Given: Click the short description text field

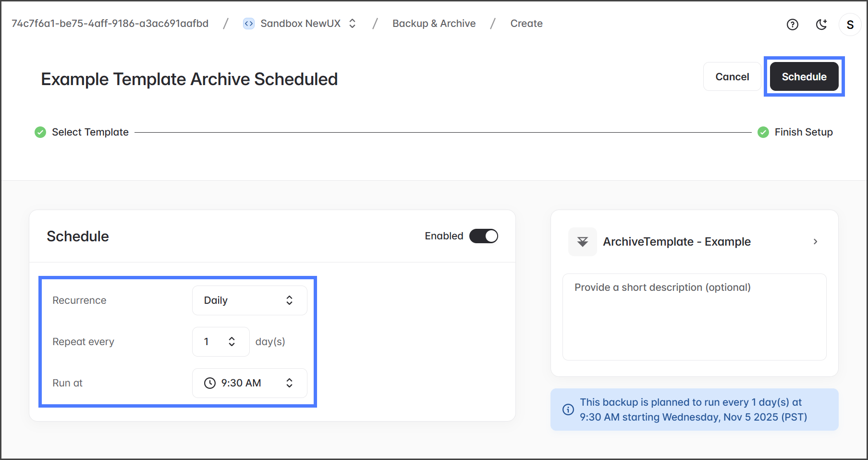Looking at the screenshot, I should click(x=694, y=317).
